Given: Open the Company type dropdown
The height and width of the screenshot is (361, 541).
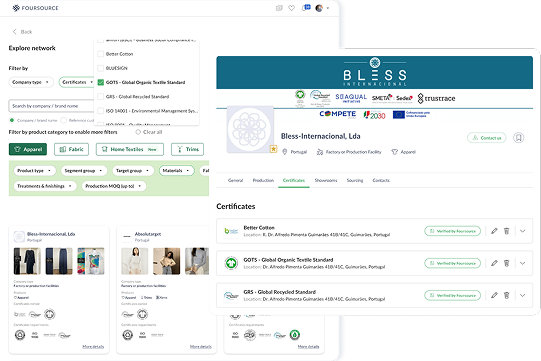Looking at the screenshot, I should point(31,82).
